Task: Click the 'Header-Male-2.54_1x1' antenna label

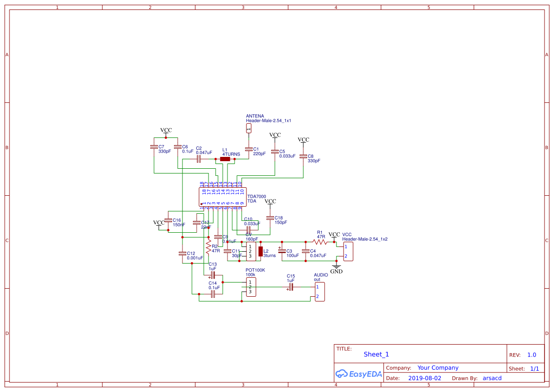Action: coord(269,120)
